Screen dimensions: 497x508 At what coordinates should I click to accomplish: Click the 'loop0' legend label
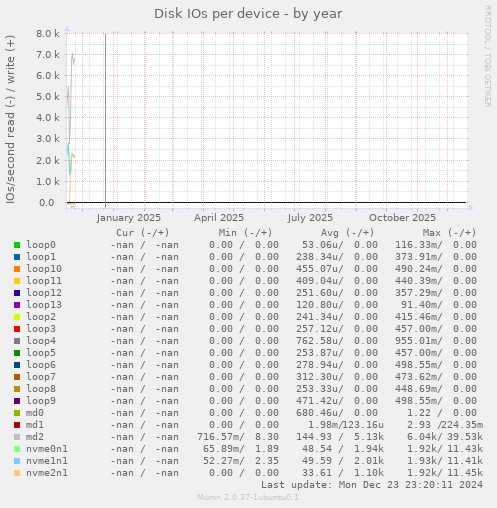(41, 245)
